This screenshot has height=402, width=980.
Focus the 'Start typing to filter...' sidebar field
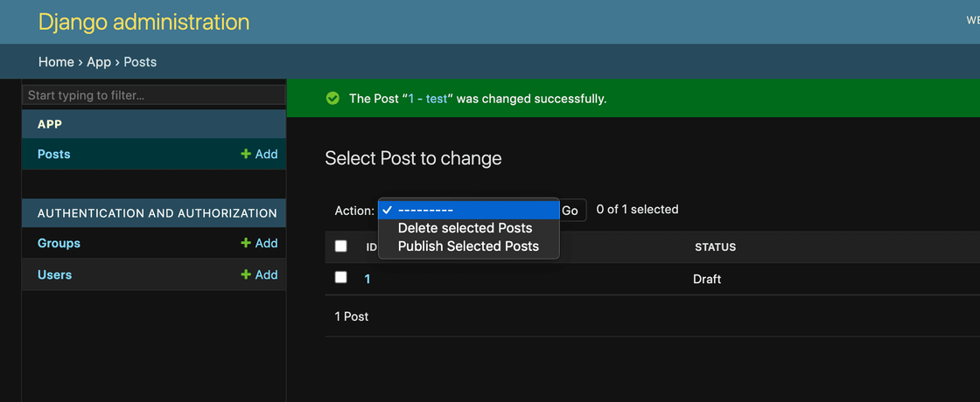pos(154,95)
